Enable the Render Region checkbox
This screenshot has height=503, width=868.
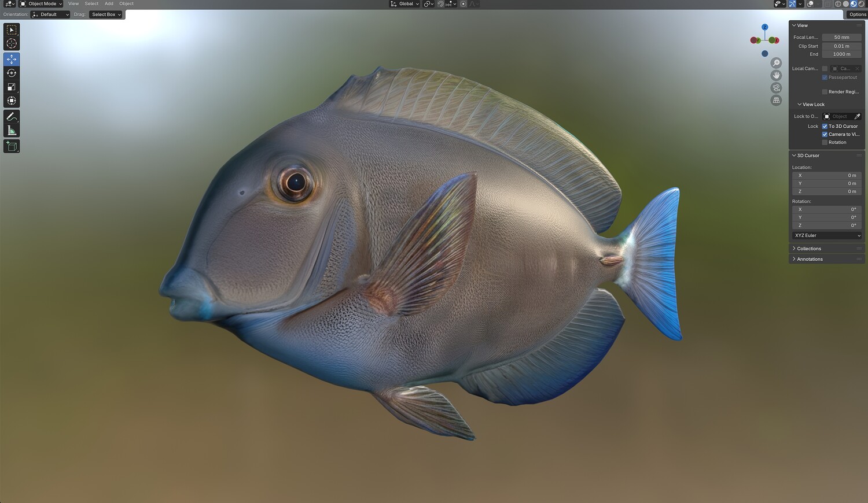825,91
